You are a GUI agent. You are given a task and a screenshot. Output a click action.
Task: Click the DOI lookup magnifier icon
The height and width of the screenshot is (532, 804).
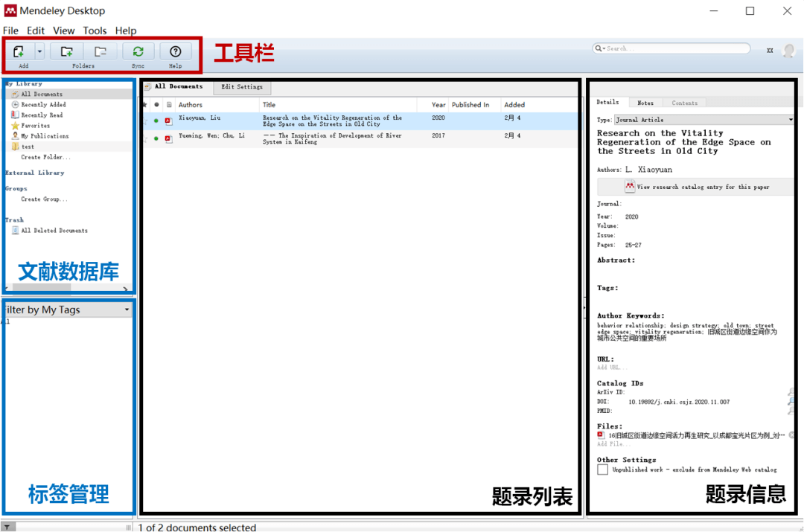(x=791, y=402)
